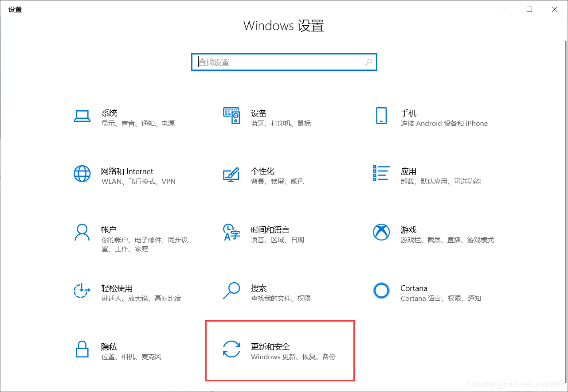Viewport: 568px width, 392px height.
Task: Click the 应用 title text
Action: coord(409,171)
